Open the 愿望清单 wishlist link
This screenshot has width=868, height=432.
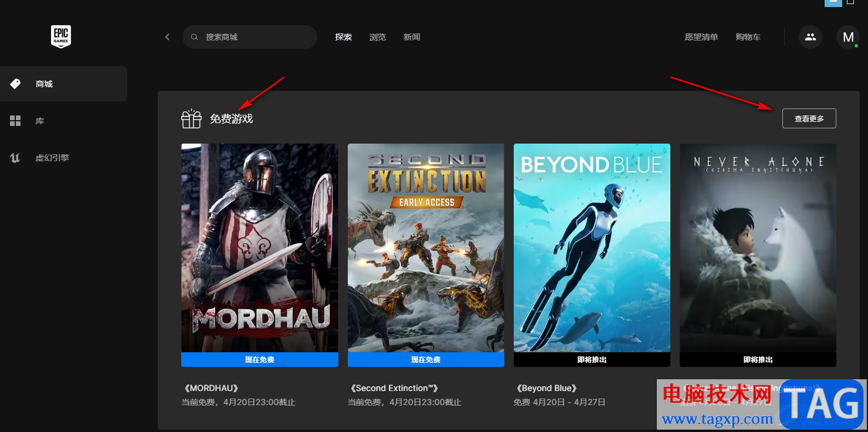coord(701,37)
